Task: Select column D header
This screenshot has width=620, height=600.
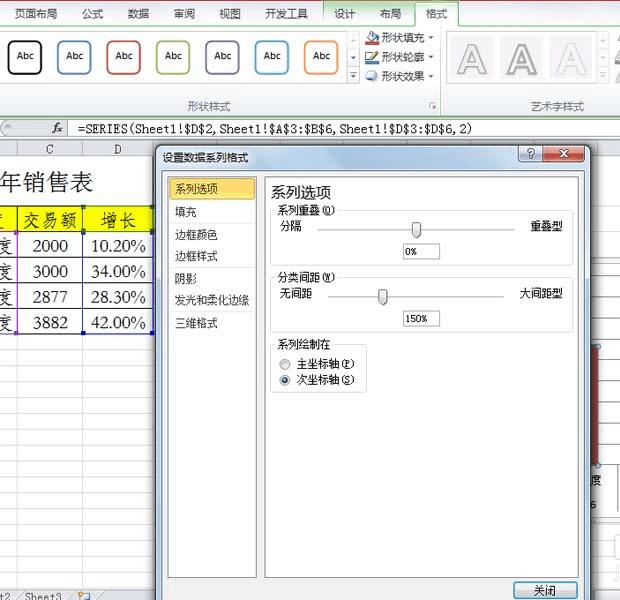Action: pyautogui.click(x=117, y=149)
